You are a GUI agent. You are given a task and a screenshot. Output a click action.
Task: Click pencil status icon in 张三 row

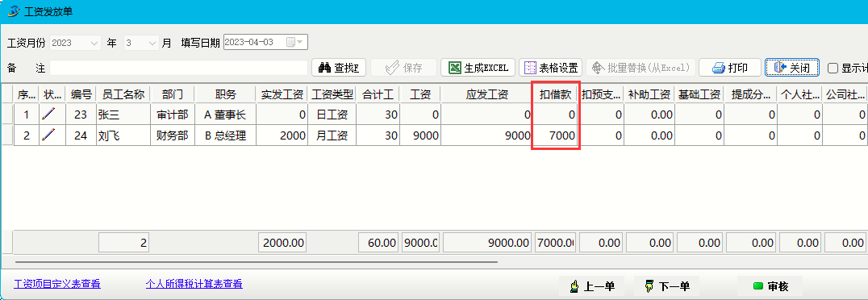50,115
